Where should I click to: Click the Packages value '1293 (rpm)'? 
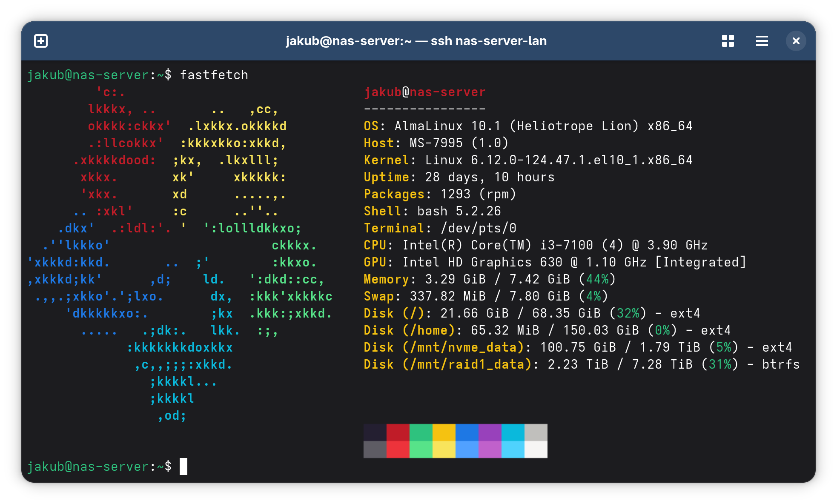(478, 194)
